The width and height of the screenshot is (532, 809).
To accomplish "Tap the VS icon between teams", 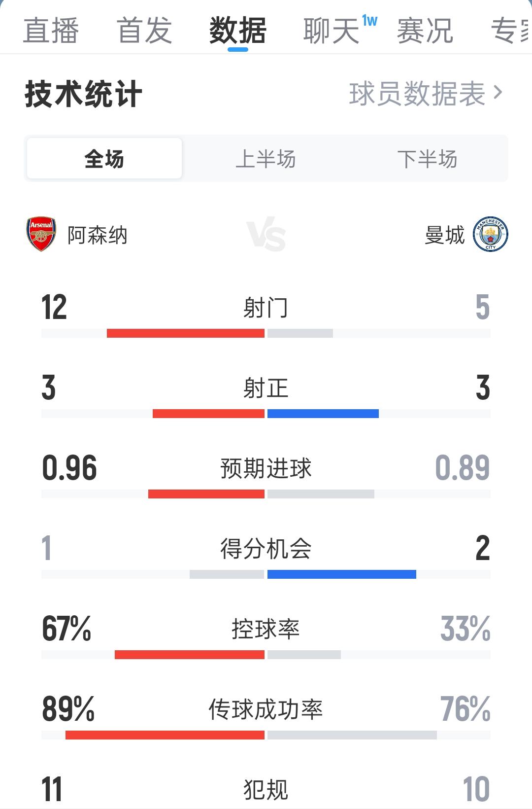I will (266, 236).
